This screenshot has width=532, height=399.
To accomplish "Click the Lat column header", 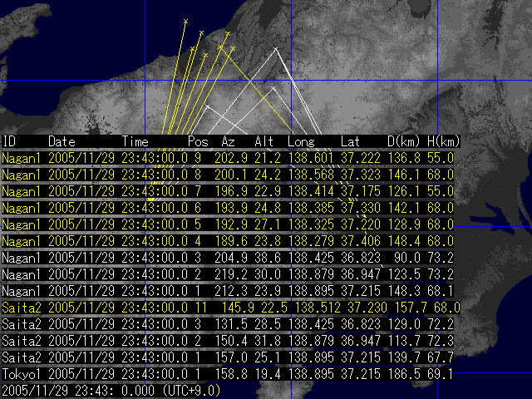I will pyautogui.click(x=351, y=141).
